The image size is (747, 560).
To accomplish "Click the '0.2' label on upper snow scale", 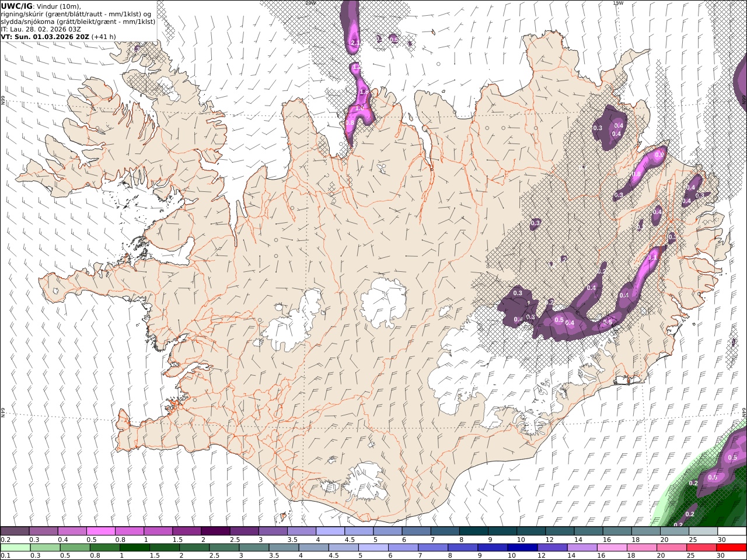I will click(5, 540).
